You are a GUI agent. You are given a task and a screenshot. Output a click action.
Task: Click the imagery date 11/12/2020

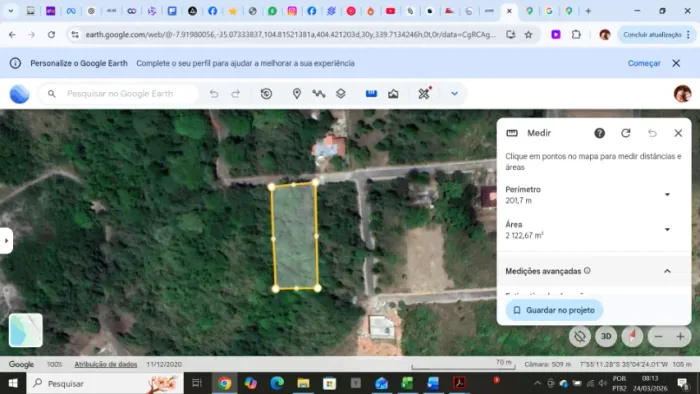pyautogui.click(x=164, y=364)
